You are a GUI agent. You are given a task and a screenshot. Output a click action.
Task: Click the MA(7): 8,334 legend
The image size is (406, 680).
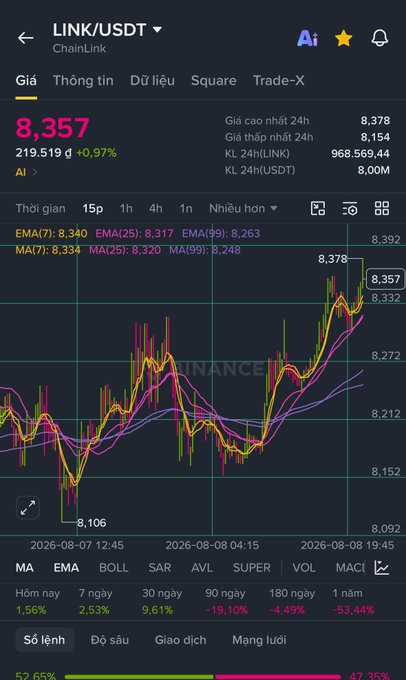(48, 250)
